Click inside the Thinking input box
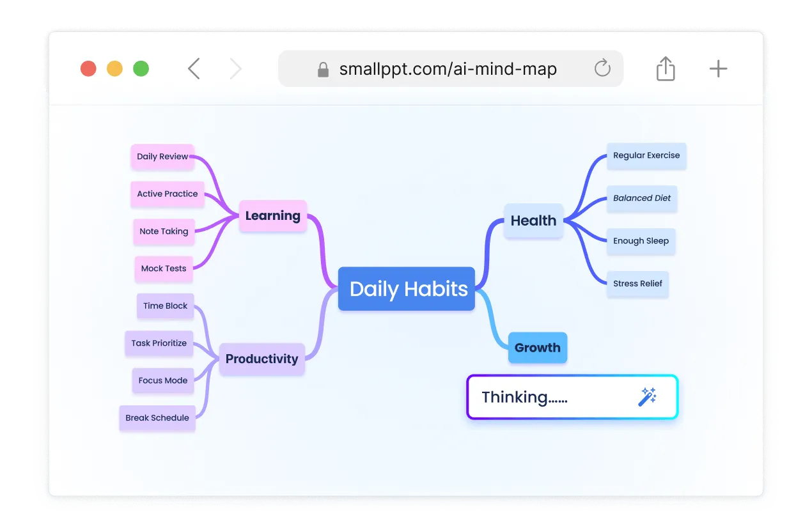This screenshot has height=528, width=812. (x=550, y=397)
